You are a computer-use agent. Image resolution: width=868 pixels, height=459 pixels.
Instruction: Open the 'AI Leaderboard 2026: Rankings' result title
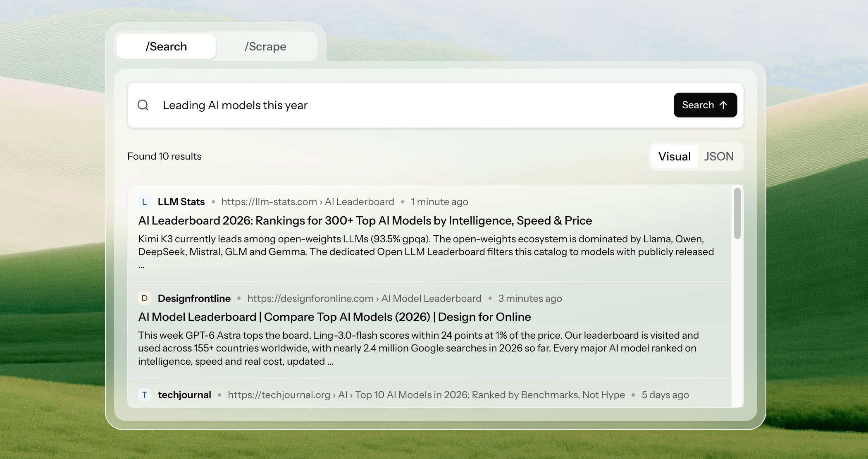[365, 220]
